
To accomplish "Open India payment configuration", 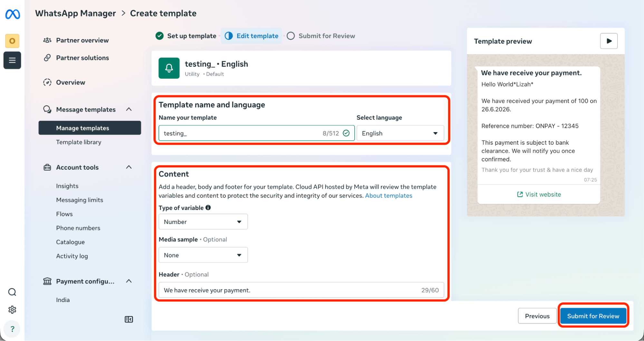I will click(x=63, y=300).
